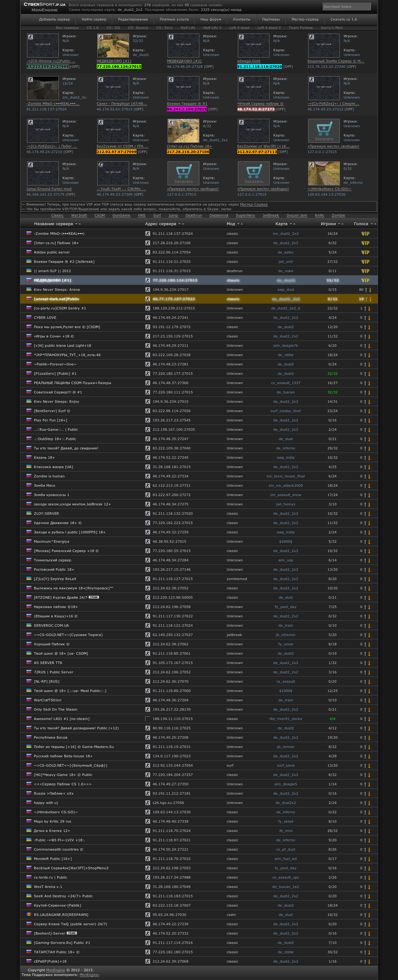Open de_aztec map link for Adidas server
398x980 pixels.
[285, 252]
